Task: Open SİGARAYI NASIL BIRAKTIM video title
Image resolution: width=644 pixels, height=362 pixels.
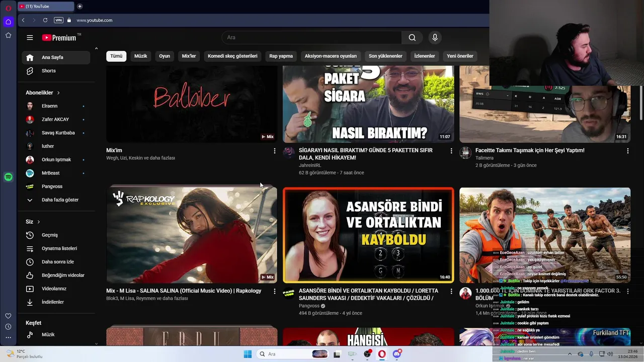Action: coord(366,154)
